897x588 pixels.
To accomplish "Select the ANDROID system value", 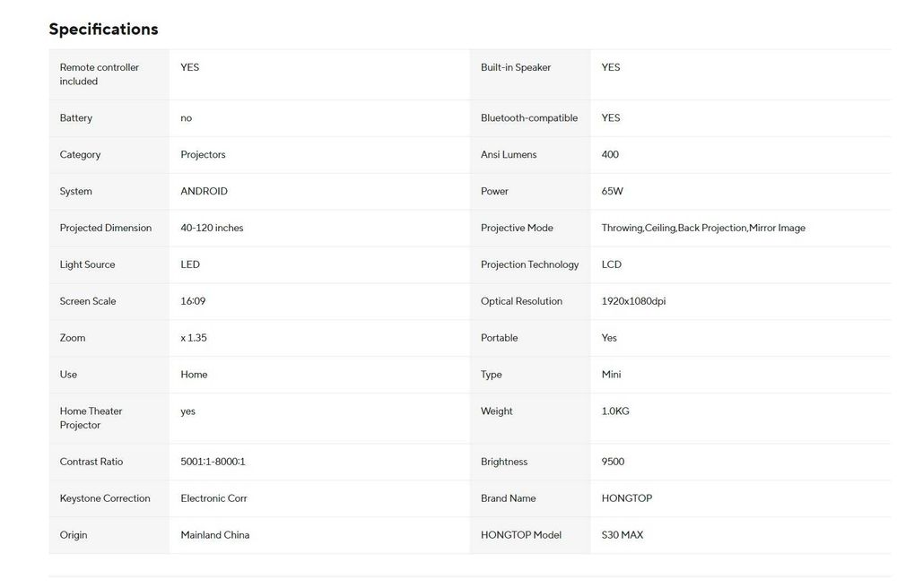I will pos(204,192).
